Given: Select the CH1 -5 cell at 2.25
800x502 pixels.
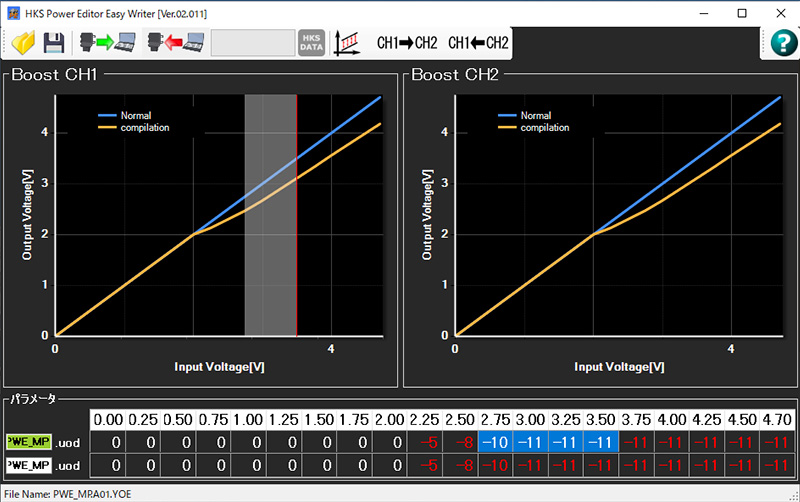Looking at the screenshot, I should tap(424, 442).
